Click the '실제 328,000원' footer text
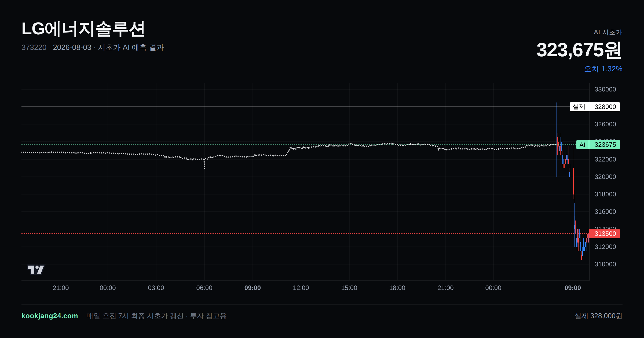The image size is (644, 338). coord(598,316)
